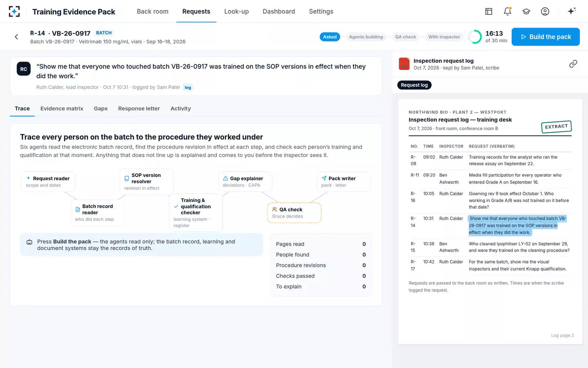Open the Look-up nav tab
Screen dimensions: 588x368
pos(236,11)
